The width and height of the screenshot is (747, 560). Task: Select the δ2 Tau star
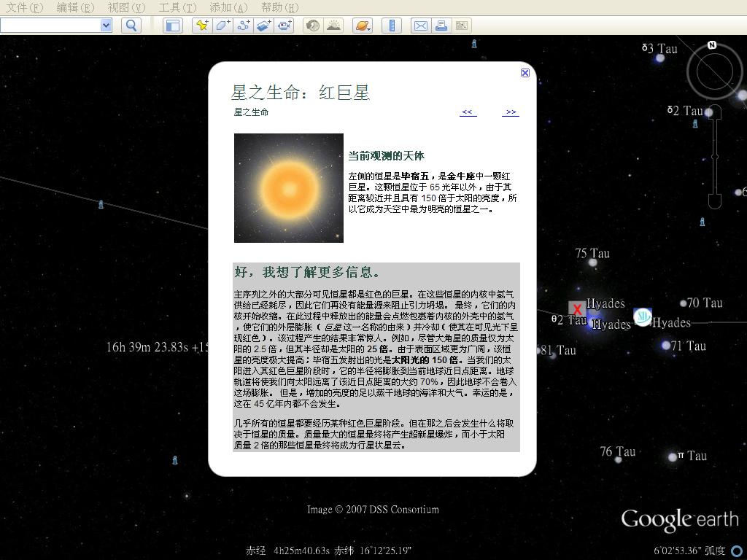tap(708, 112)
